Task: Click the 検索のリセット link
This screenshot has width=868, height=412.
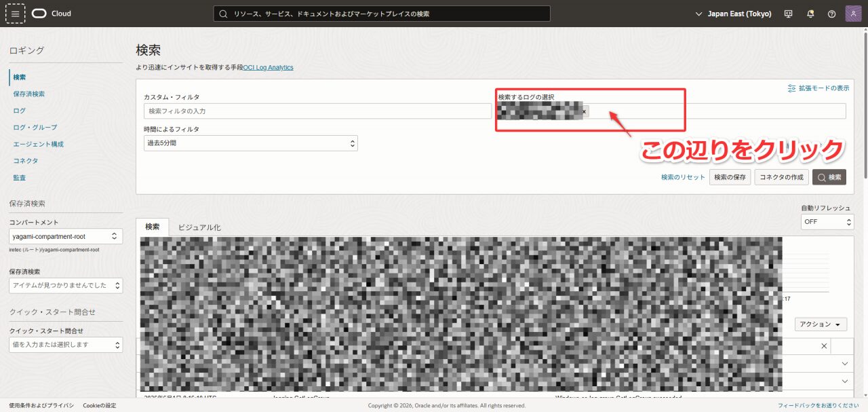Action: (x=683, y=177)
